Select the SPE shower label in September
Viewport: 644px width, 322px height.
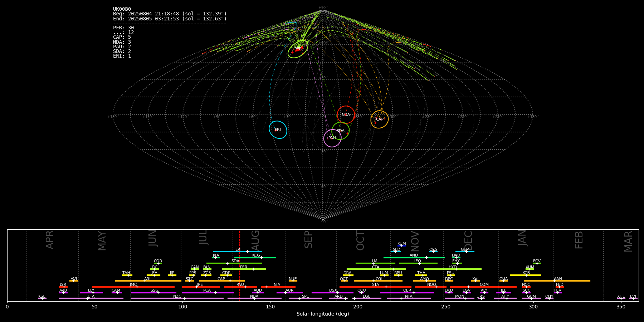(x=305, y=297)
